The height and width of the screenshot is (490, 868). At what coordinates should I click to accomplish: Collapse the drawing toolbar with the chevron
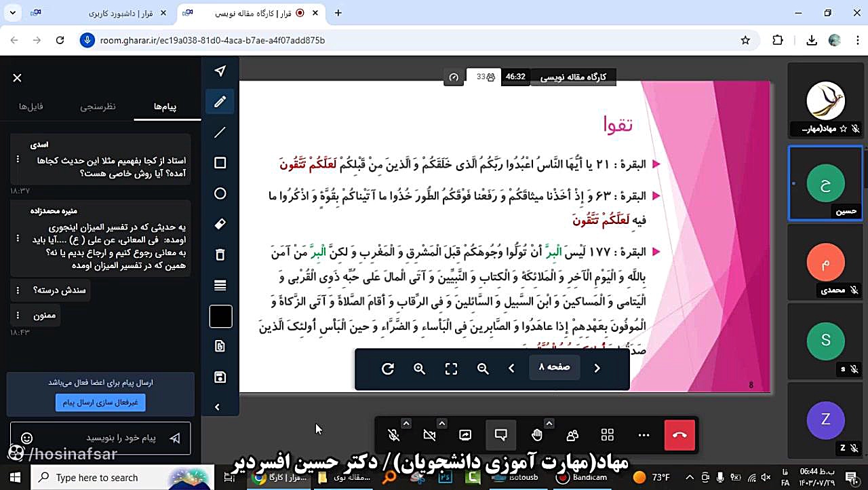[x=217, y=407]
